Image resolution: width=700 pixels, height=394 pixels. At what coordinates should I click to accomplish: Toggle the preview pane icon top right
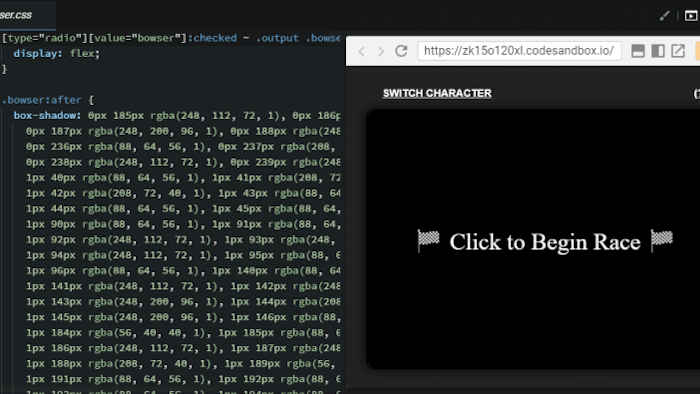click(x=691, y=16)
